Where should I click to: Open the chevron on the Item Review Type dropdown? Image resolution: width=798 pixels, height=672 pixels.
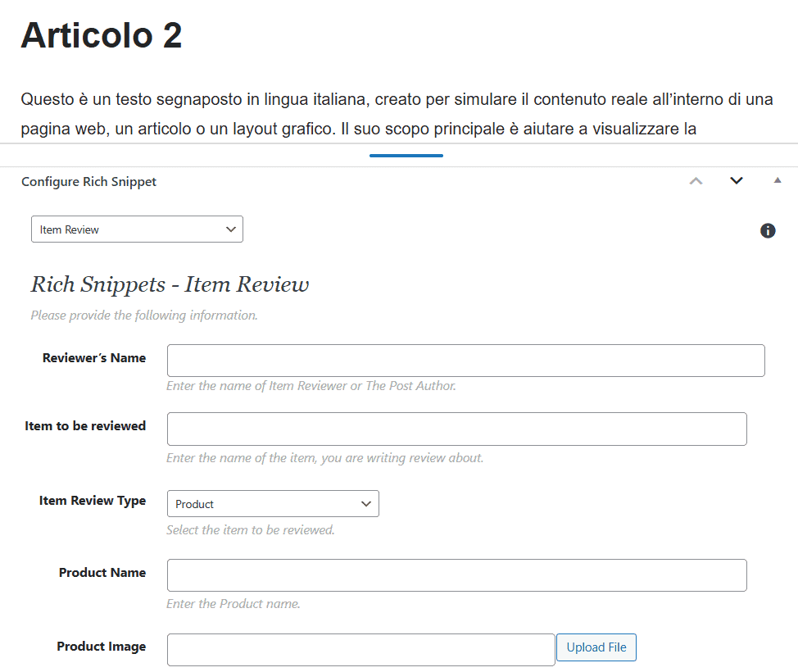tap(366, 503)
